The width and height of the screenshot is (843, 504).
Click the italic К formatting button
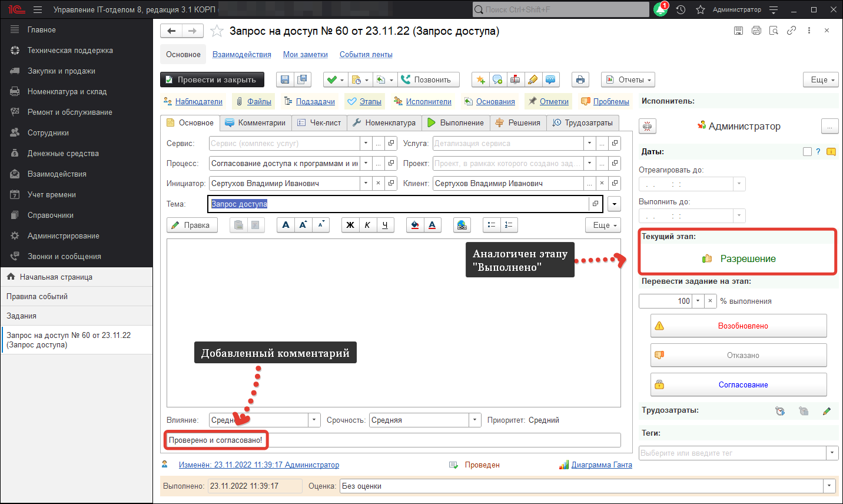(x=367, y=225)
